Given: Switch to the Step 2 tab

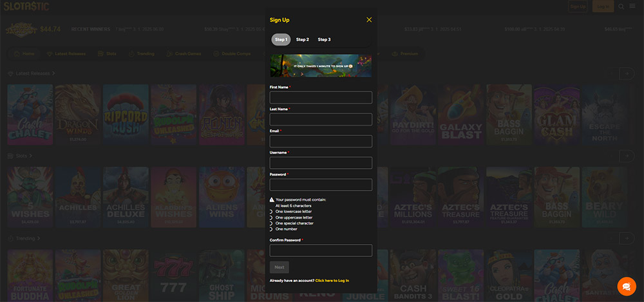Looking at the screenshot, I should (x=303, y=39).
